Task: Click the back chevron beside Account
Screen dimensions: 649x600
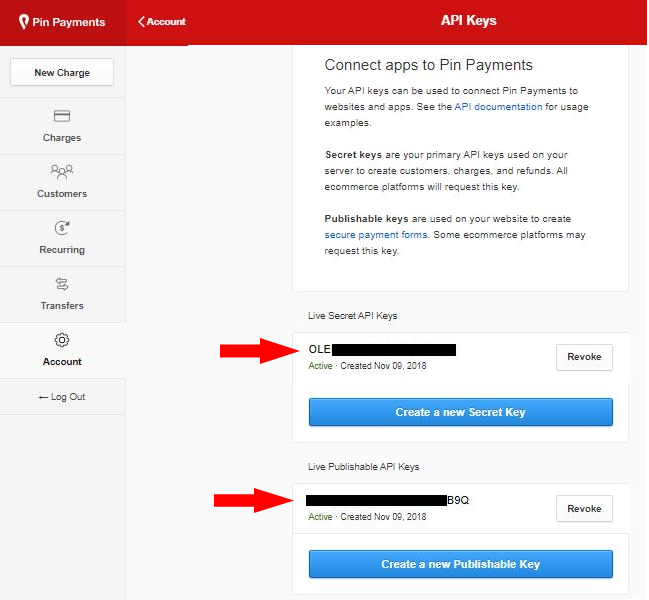Action: coord(141,22)
